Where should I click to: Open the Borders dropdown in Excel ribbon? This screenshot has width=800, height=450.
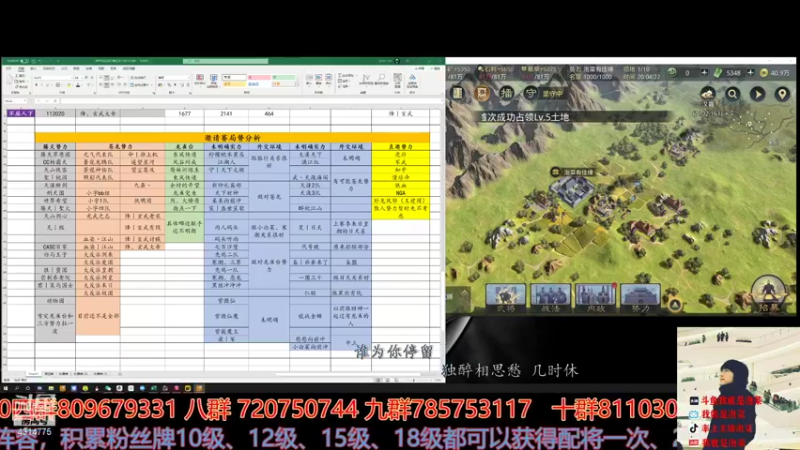pos(62,85)
